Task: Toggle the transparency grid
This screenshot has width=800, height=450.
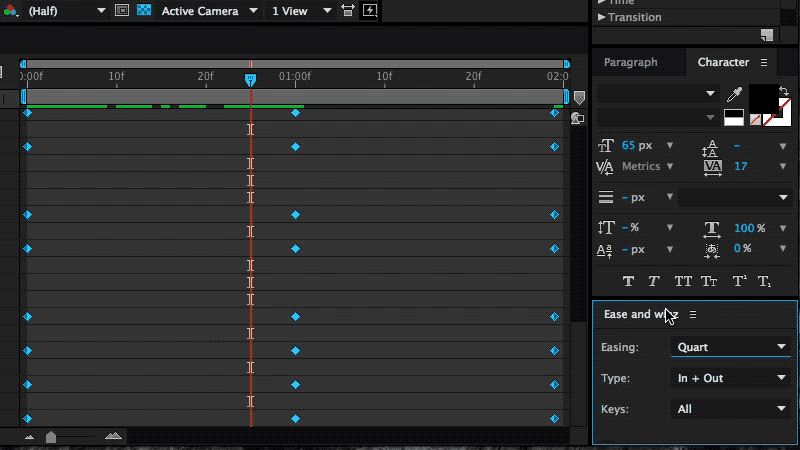Action: [x=144, y=10]
